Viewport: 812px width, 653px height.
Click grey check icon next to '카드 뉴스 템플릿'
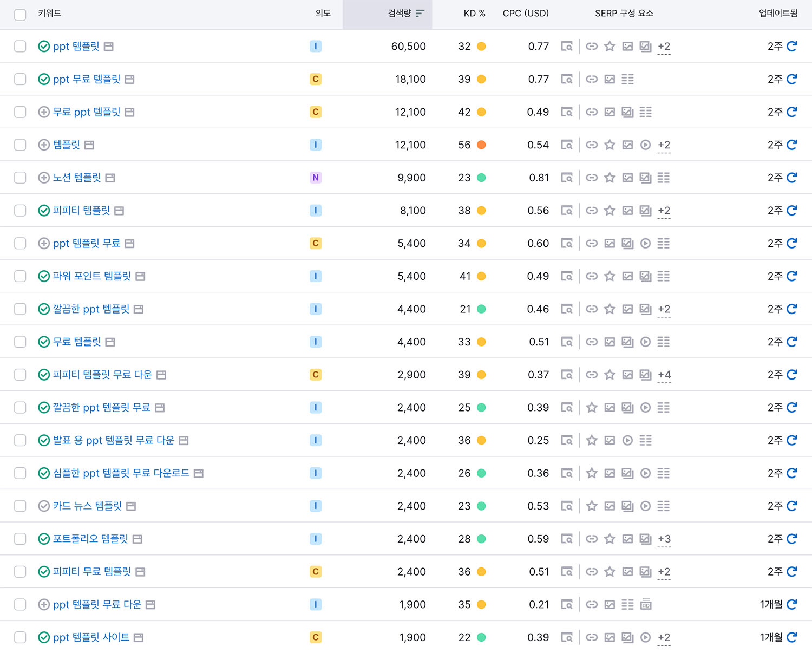click(44, 506)
